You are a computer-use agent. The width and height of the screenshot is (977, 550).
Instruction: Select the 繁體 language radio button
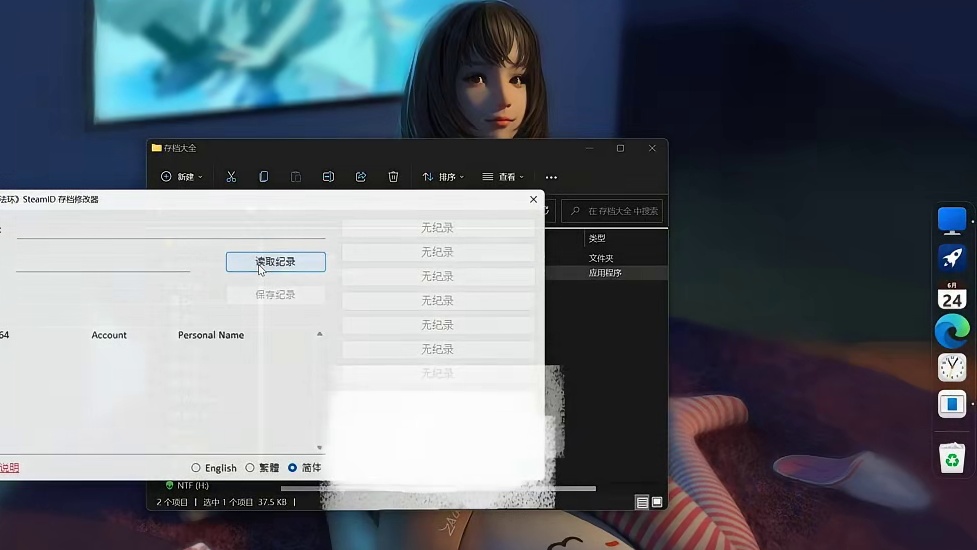[x=250, y=468]
